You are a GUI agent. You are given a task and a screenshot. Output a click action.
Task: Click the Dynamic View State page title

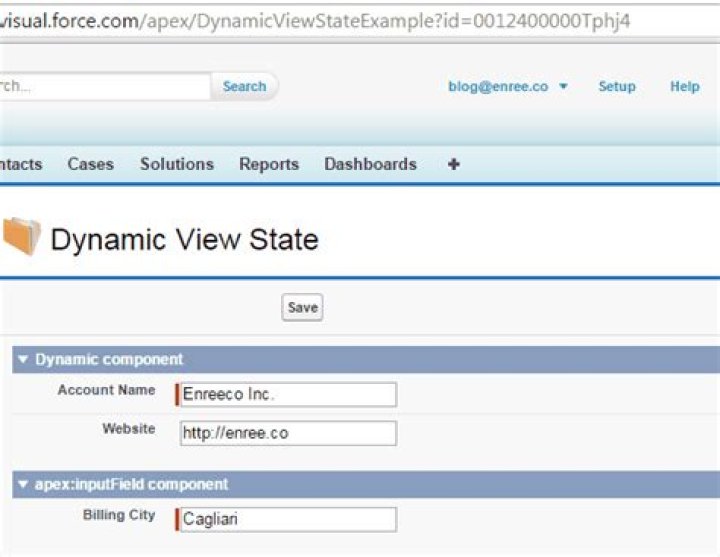click(x=184, y=240)
